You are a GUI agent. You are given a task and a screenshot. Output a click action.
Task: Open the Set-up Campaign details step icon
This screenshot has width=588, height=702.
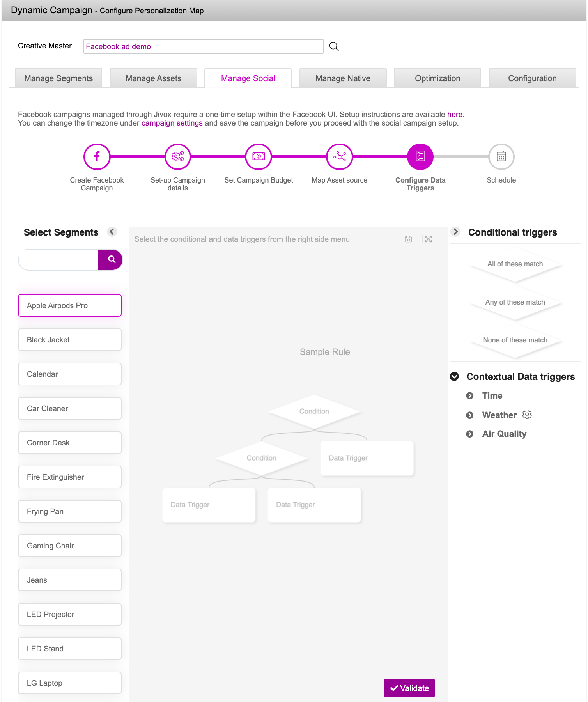click(178, 157)
